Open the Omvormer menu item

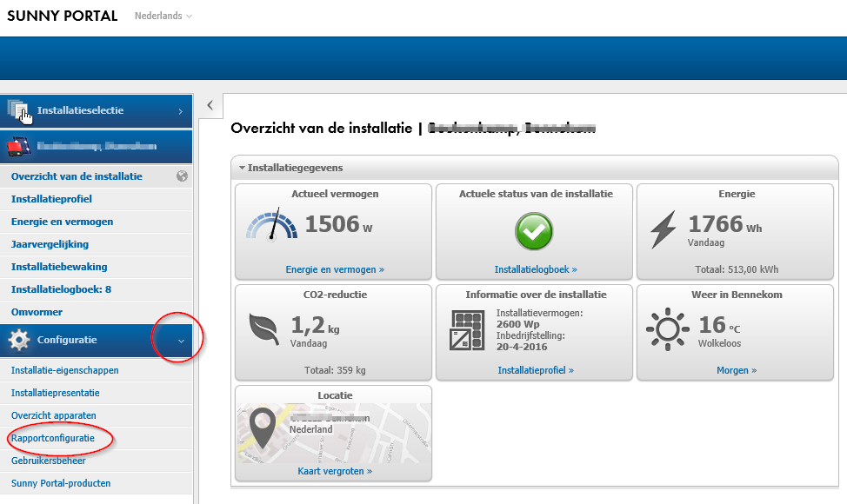coord(37,311)
